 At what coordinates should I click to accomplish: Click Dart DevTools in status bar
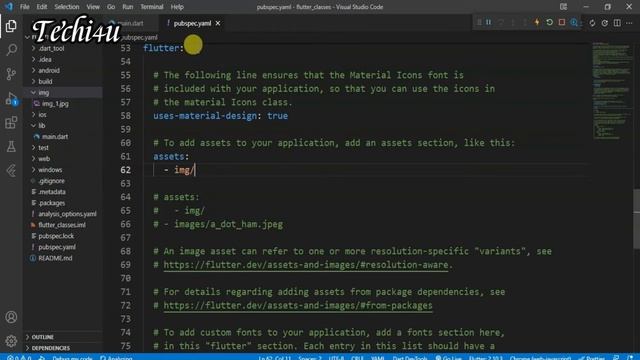410,358
